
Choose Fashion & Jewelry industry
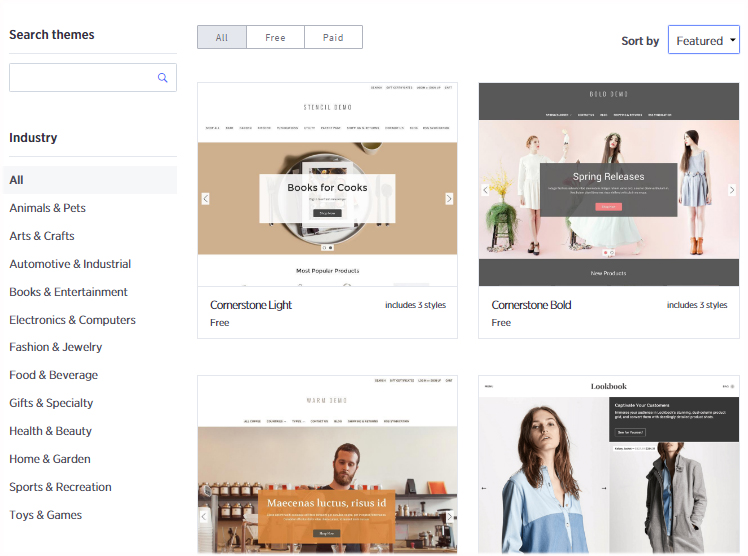point(55,347)
